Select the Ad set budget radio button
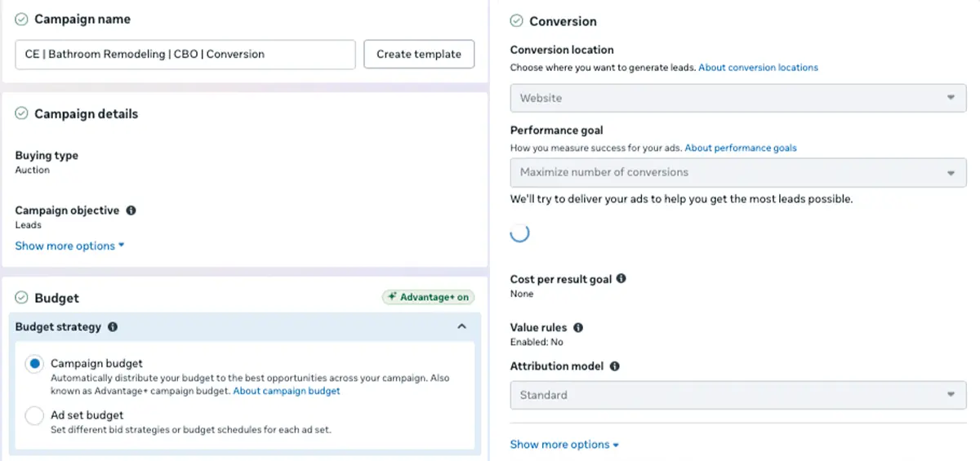 (x=34, y=416)
